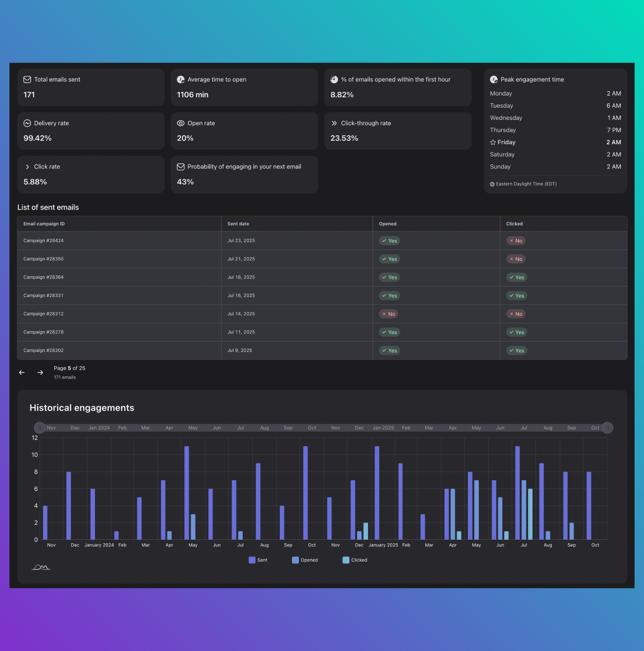Click the star icon next to Friday
The width and height of the screenshot is (644, 651).
point(493,142)
